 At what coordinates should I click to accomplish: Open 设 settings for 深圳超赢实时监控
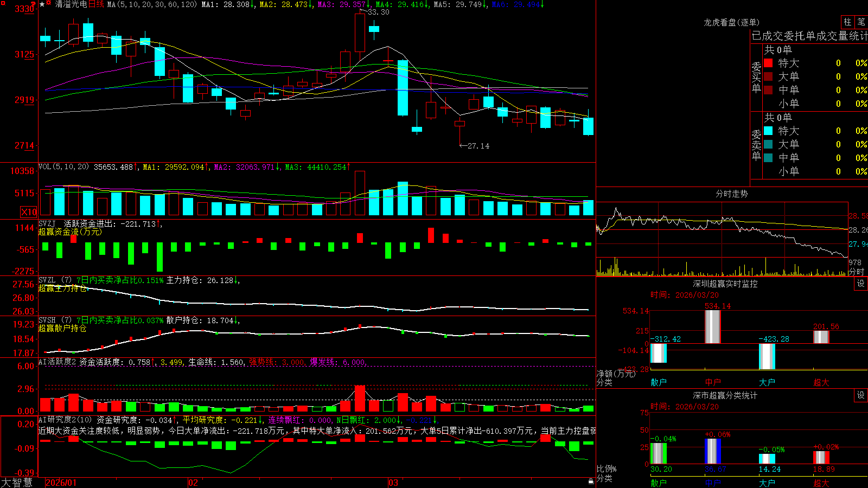(x=861, y=284)
